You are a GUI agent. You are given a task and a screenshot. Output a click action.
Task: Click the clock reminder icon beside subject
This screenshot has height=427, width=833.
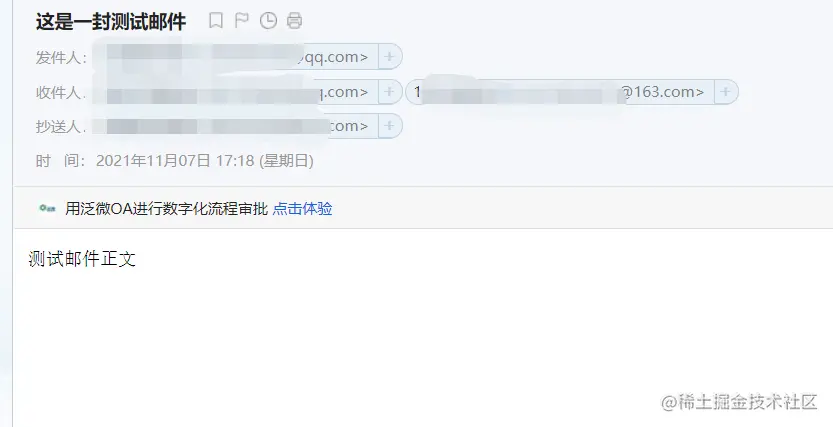[268, 21]
